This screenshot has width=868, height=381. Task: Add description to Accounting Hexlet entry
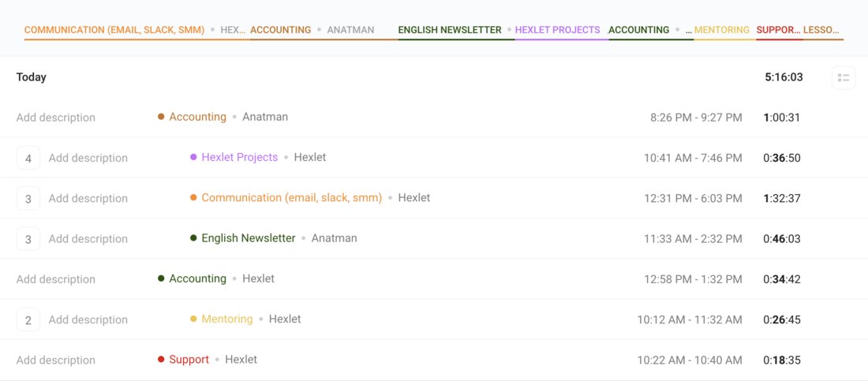click(56, 279)
